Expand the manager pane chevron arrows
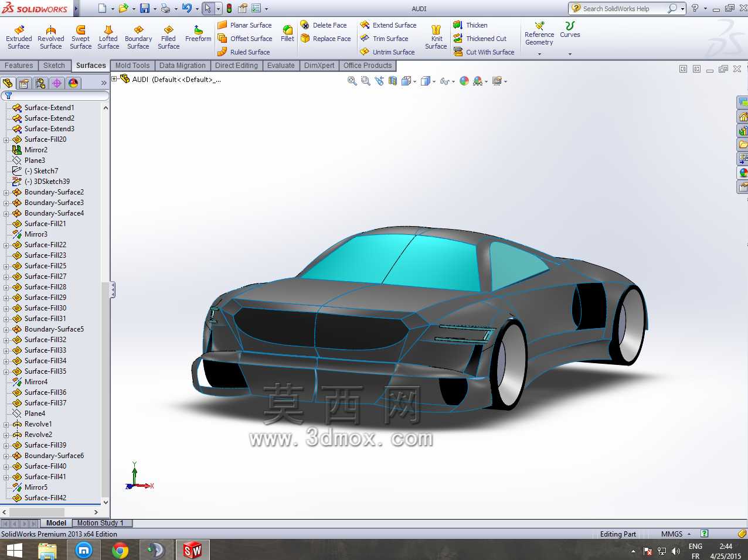The width and height of the screenshot is (748, 560). pyautogui.click(x=104, y=83)
